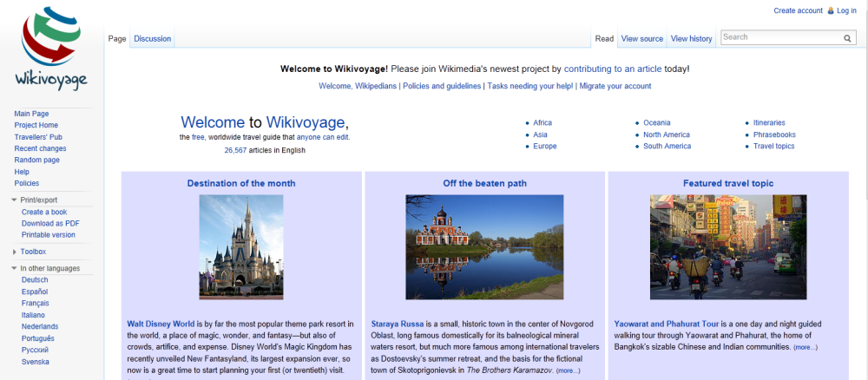
Task: Switch to the Русский language version
Action: [35, 351]
